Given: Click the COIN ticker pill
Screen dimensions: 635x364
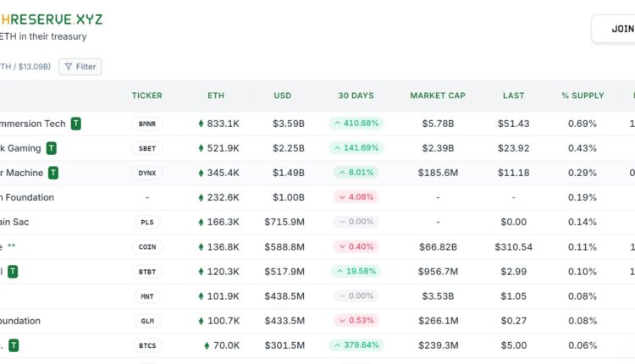Looking at the screenshot, I should [x=147, y=247].
